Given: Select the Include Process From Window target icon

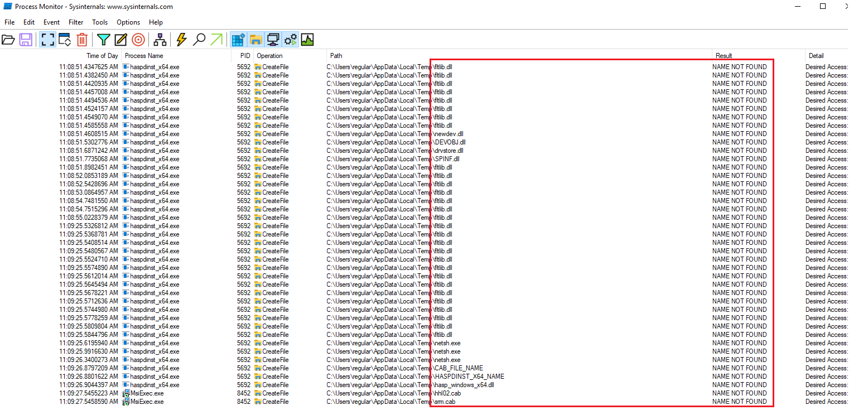Looking at the screenshot, I should (x=138, y=40).
